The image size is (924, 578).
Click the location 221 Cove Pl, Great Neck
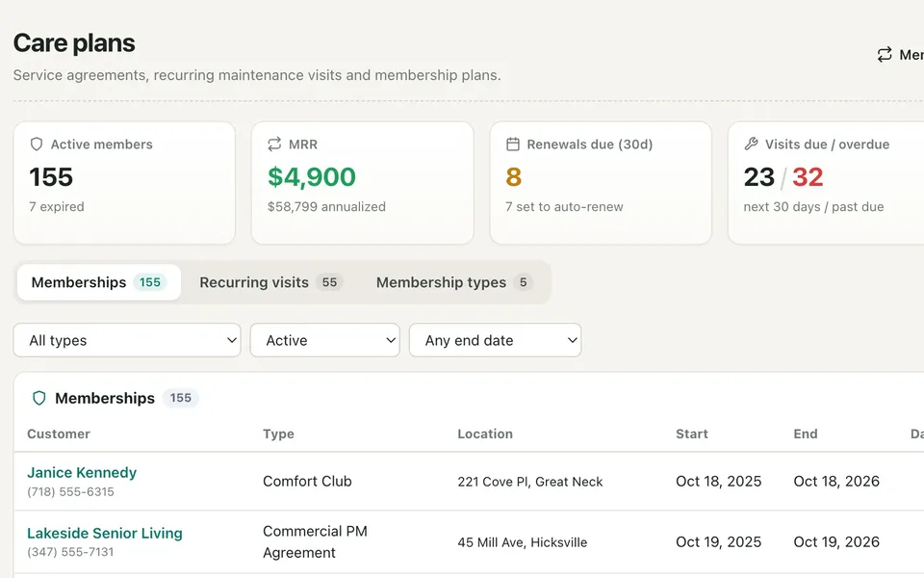click(529, 482)
